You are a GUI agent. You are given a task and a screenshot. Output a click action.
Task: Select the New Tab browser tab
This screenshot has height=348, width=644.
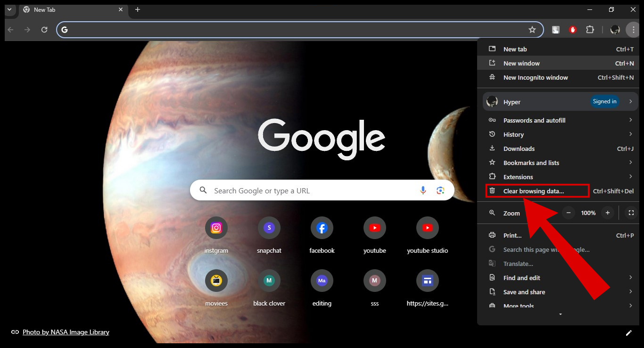point(73,9)
